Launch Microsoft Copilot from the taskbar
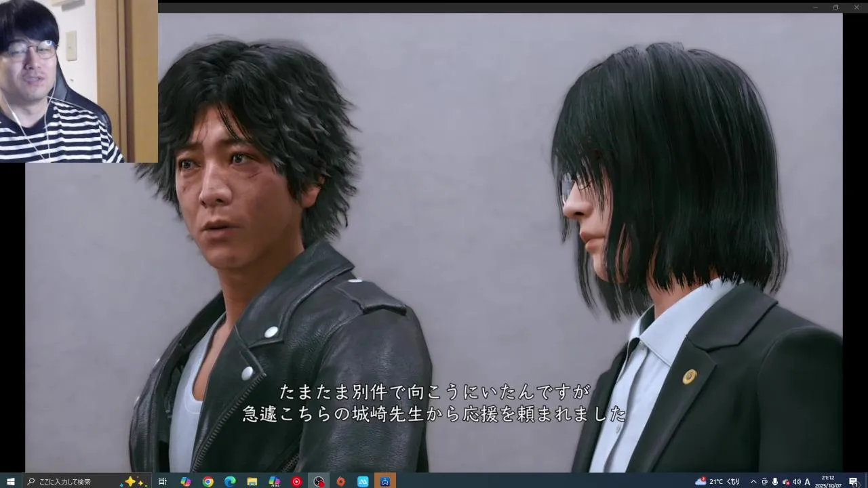Screen dimensions: 868x488 point(185,481)
